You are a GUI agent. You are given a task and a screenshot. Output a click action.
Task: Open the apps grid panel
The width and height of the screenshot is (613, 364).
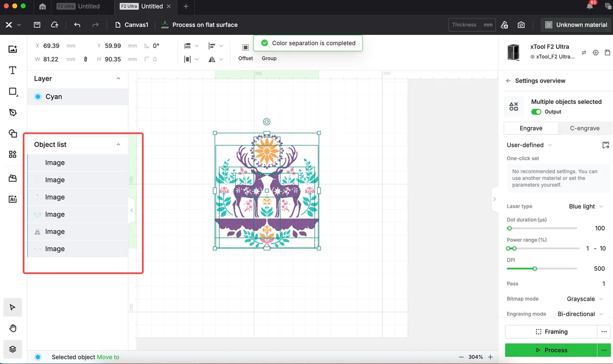point(12,154)
